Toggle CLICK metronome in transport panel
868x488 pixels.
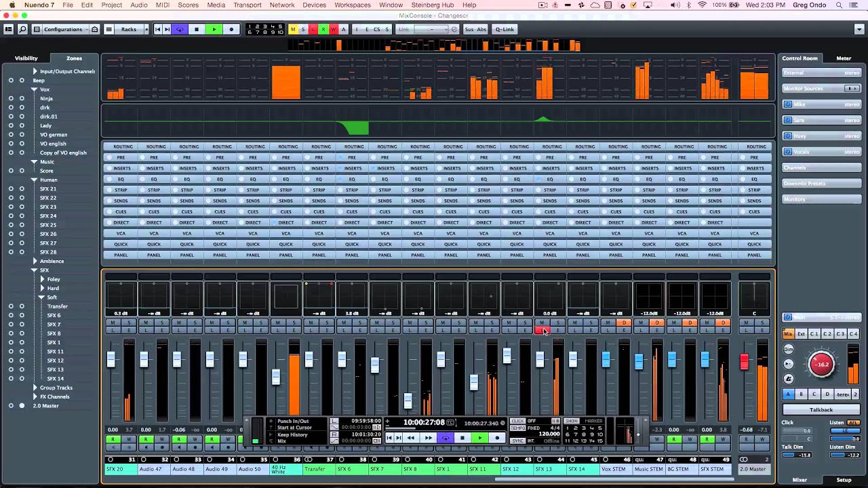pos(518,421)
